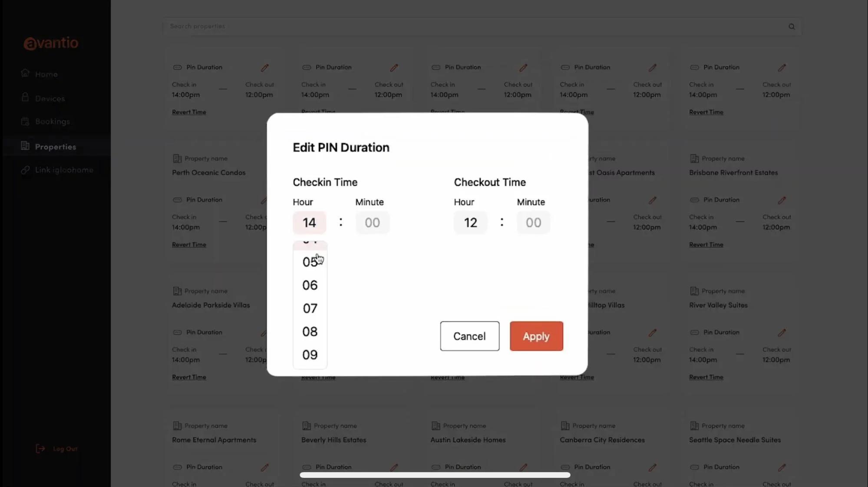Click Checkout Time Hour field

pos(470,222)
